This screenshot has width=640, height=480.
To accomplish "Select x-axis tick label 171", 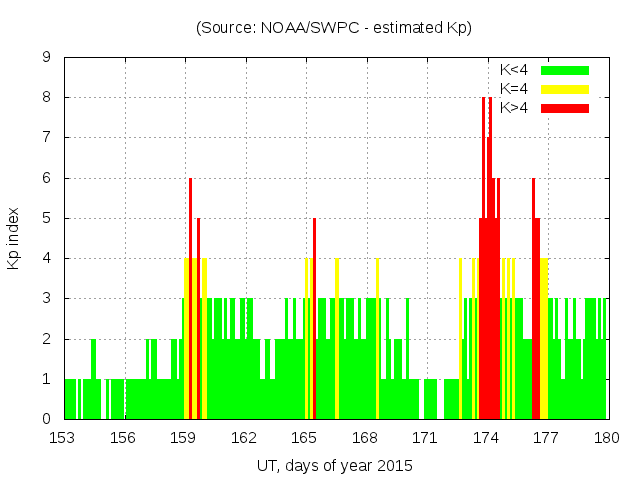I will click(x=425, y=437).
